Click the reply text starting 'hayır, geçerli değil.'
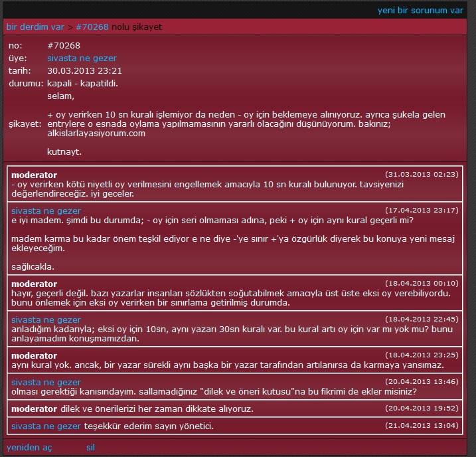This screenshot has width=476, height=457. [231, 298]
